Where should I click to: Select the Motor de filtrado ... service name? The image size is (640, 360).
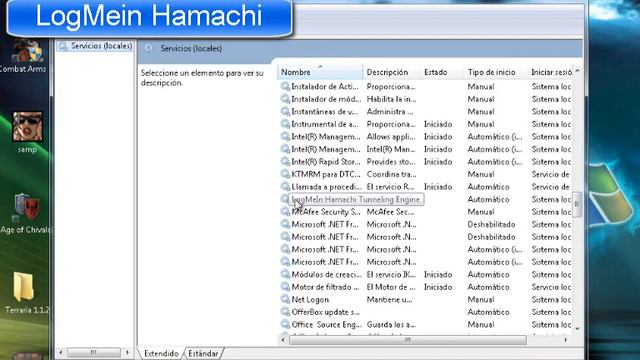[x=325, y=287]
